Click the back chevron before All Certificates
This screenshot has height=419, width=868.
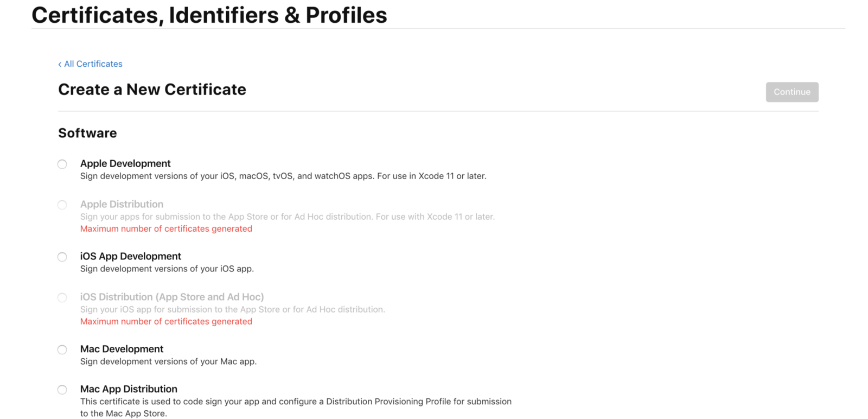[x=60, y=65]
